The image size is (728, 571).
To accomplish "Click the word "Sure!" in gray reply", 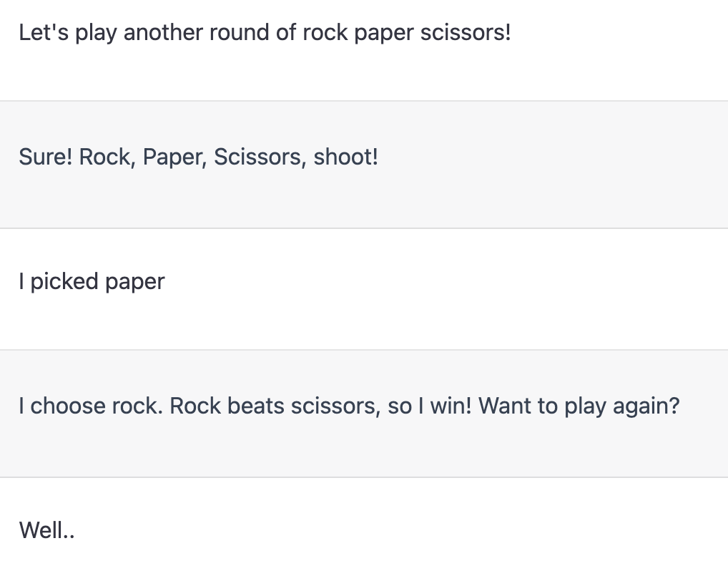I will pos(46,157).
